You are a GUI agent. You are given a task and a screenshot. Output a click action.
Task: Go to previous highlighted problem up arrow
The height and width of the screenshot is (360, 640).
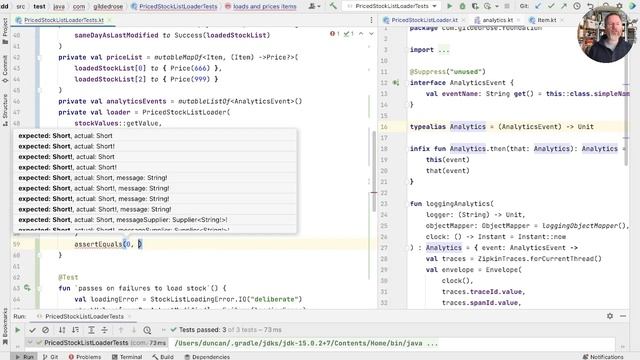pos(361,34)
